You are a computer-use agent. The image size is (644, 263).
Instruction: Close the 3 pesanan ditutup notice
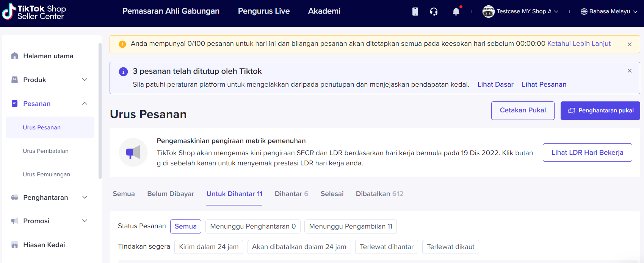coord(630,71)
